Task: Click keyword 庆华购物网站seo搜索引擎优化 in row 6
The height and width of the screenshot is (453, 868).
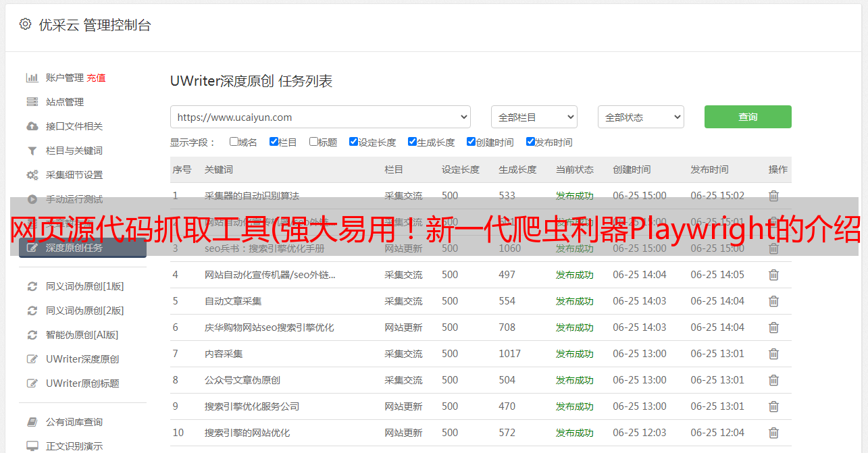Action: tap(269, 327)
